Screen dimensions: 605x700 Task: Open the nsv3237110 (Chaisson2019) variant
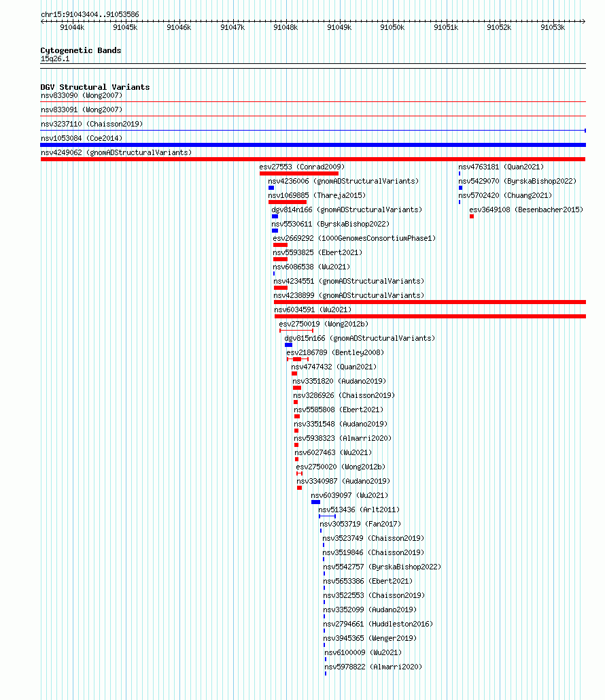pos(92,124)
